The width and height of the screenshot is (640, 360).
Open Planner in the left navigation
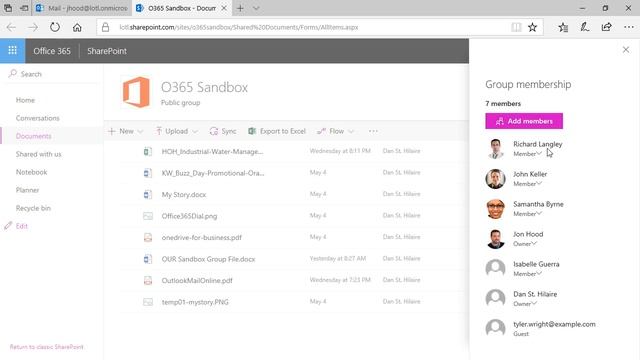point(27,190)
